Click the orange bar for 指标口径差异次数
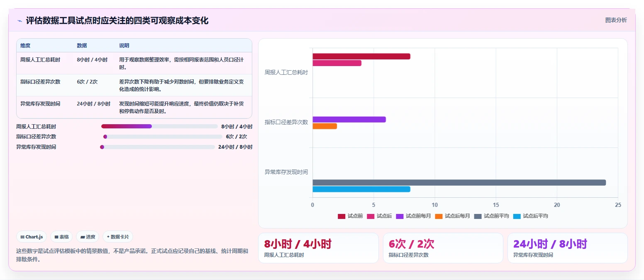 [x=324, y=126]
